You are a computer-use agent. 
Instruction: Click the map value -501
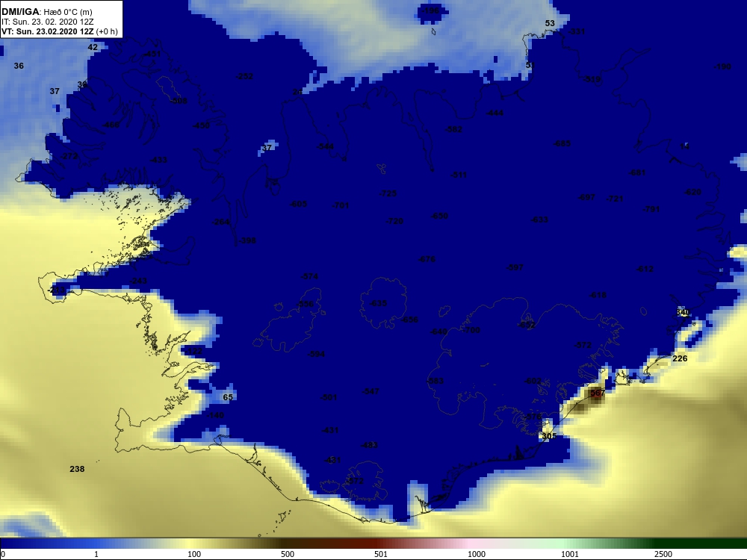(329, 397)
